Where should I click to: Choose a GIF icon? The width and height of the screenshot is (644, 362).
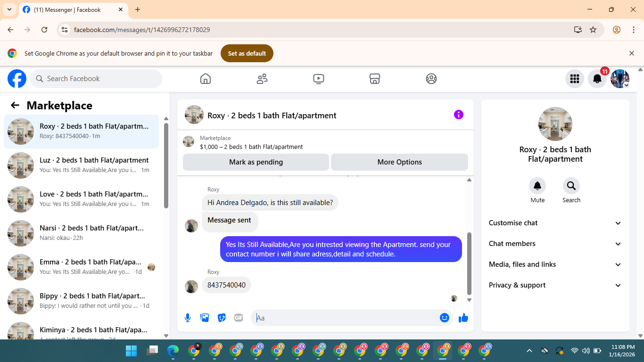(x=239, y=318)
